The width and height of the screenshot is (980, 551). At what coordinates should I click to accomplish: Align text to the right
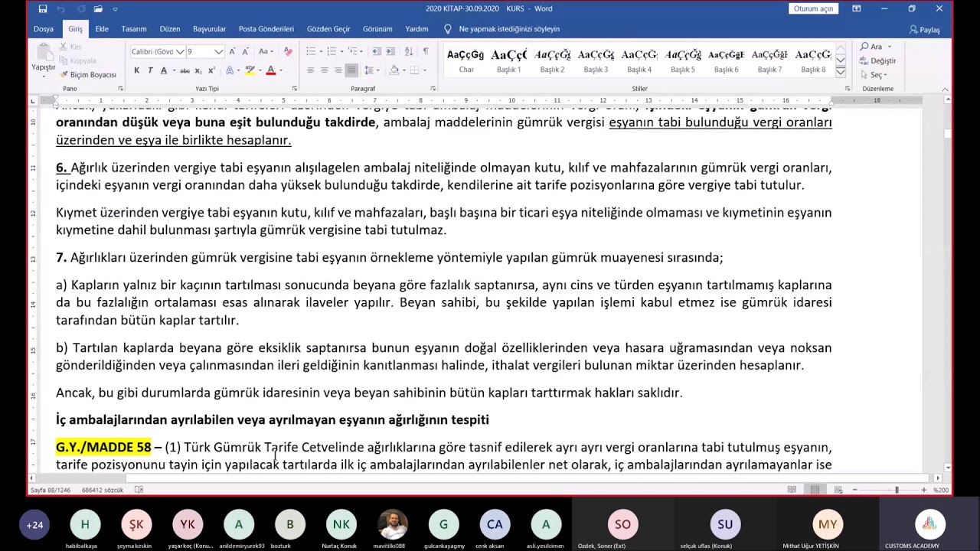338,70
